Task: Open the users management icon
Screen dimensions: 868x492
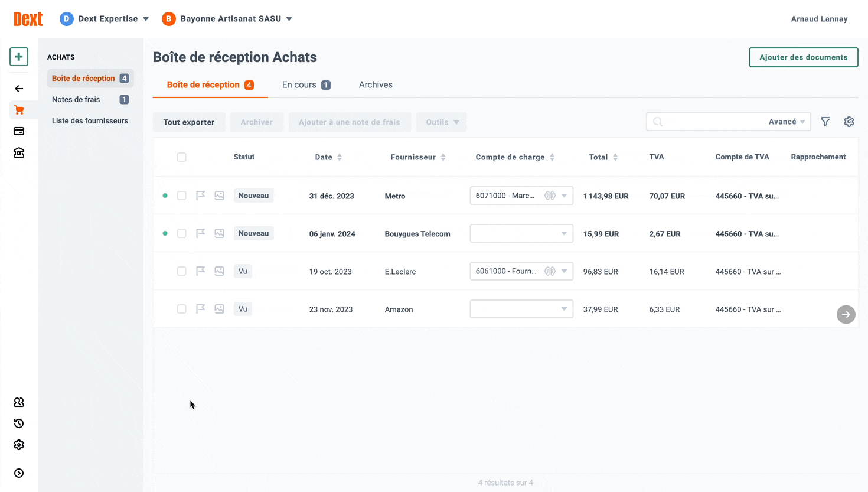Action: (x=19, y=402)
